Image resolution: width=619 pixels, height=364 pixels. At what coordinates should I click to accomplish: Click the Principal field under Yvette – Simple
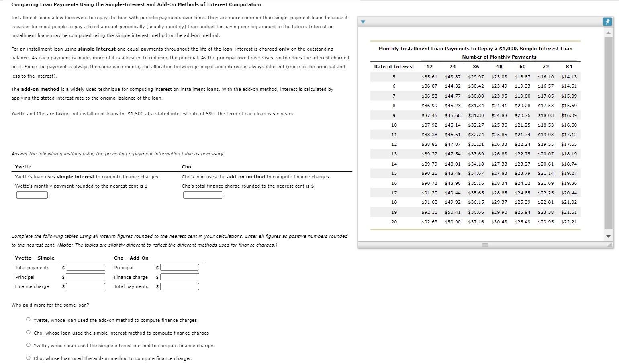85,277
